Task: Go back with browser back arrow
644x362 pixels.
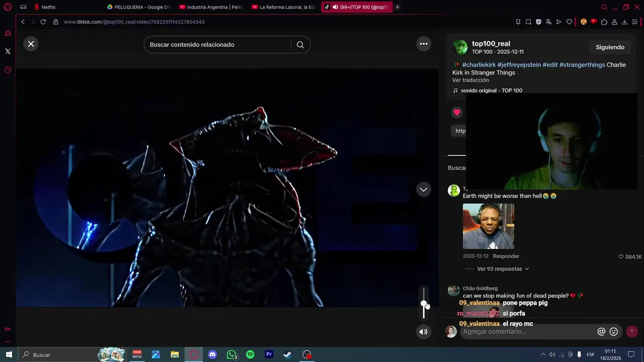Action: pyautogui.click(x=23, y=22)
